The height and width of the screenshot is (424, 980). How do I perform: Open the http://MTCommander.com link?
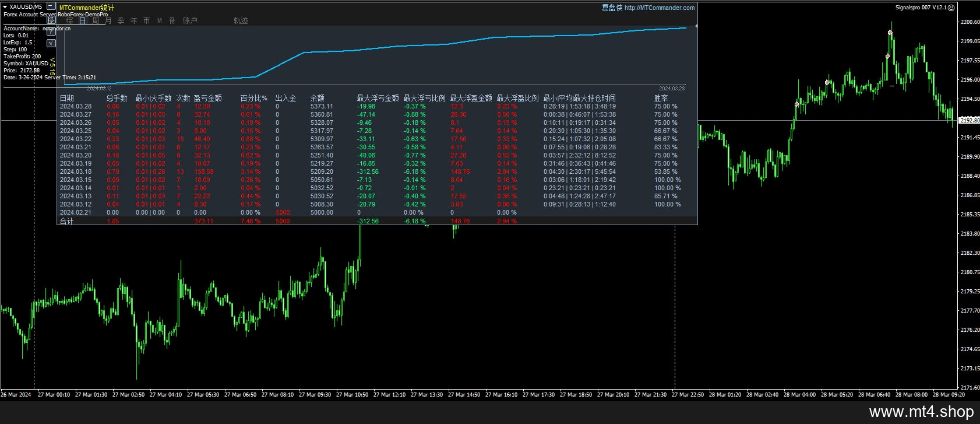(x=660, y=8)
